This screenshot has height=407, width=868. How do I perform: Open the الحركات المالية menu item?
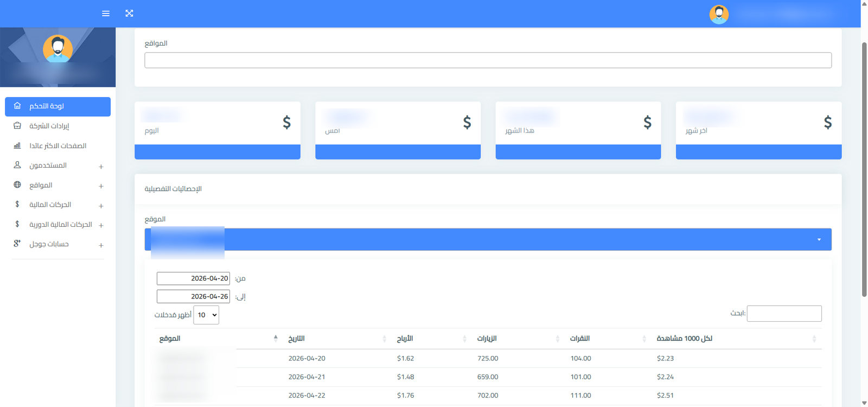click(50, 205)
